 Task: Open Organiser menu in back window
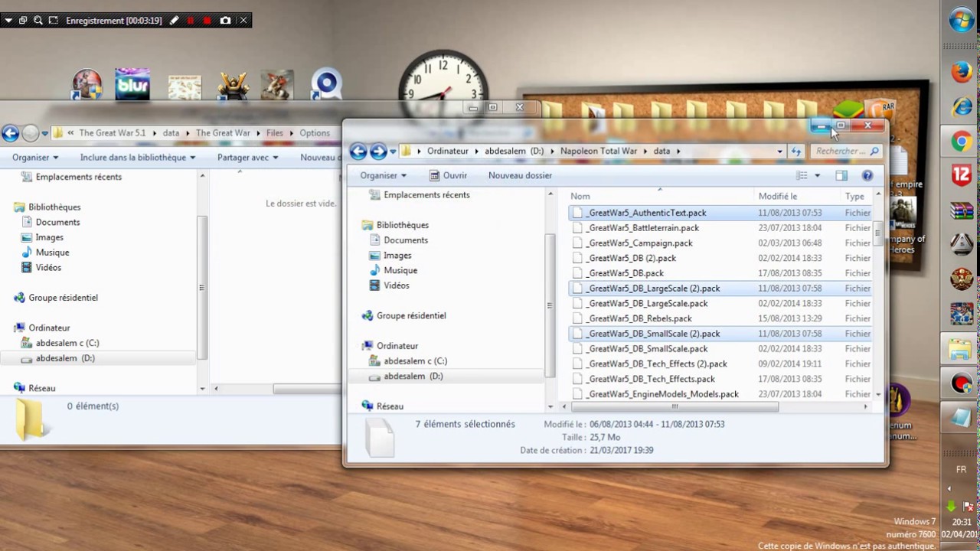[x=35, y=158]
